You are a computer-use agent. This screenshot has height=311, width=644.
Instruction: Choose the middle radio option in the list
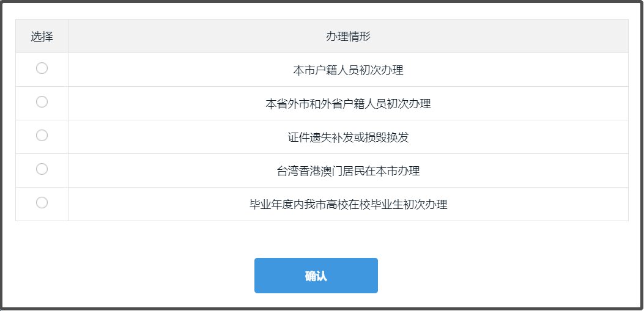point(42,136)
